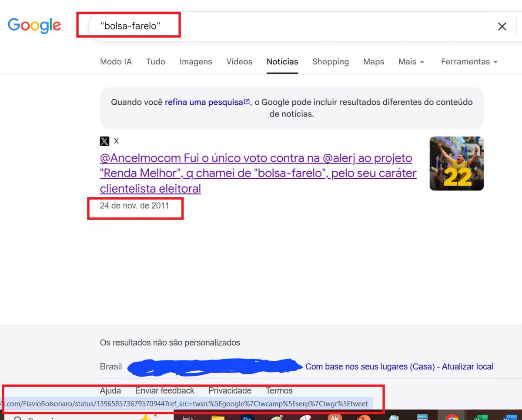The image size is (522, 420).
Task: Click the X logo icon above the result
Action: 104,141
